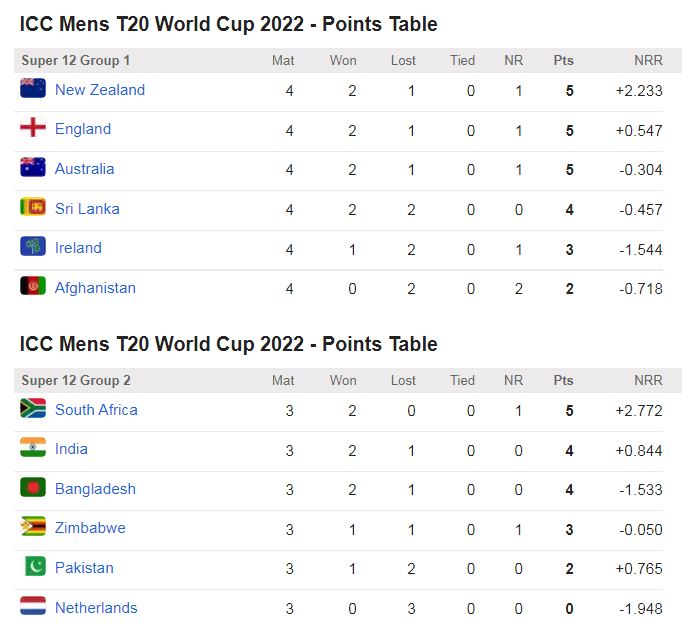Select the Pakistan team link
The height and width of the screenshot is (633, 682).
(x=84, y=568)
